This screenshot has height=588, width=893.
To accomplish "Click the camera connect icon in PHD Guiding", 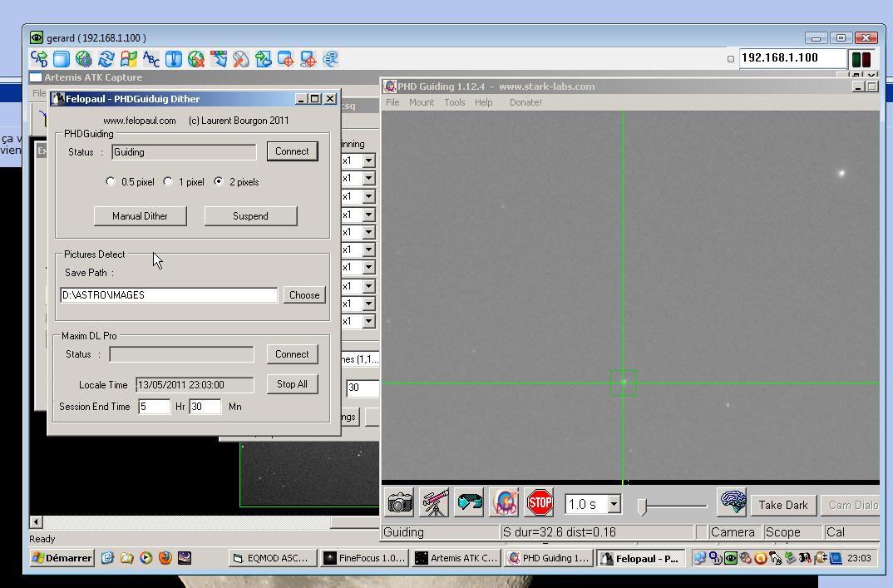I will 401,503.
